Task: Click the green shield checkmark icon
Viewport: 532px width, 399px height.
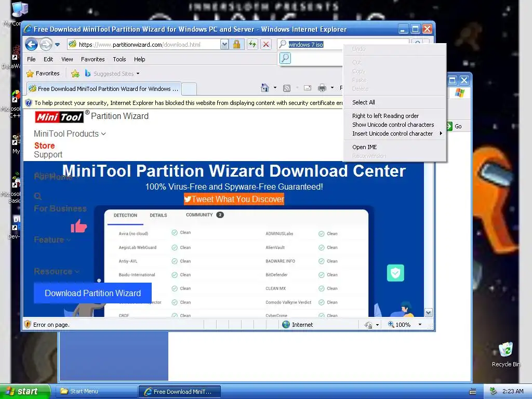Action: (x=395, y=273)
